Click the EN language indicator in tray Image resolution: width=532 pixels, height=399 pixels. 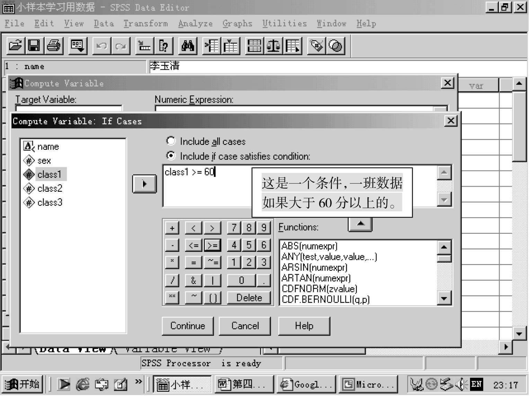pos(477,384)
